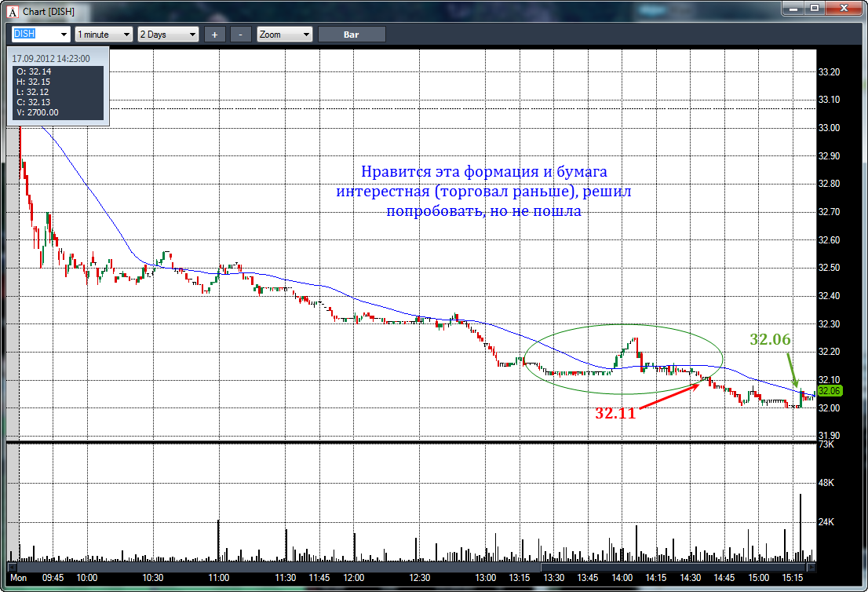Click the minus zoom-out button
Image resolution: width=868 pixels, height=592 pixels.
pyautogui.click(x=241, y=35)
